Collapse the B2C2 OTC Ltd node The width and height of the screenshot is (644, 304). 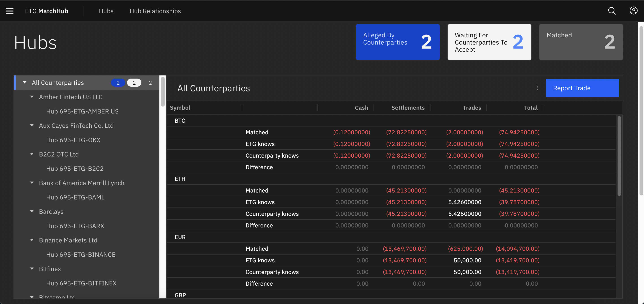pos(32,154)
